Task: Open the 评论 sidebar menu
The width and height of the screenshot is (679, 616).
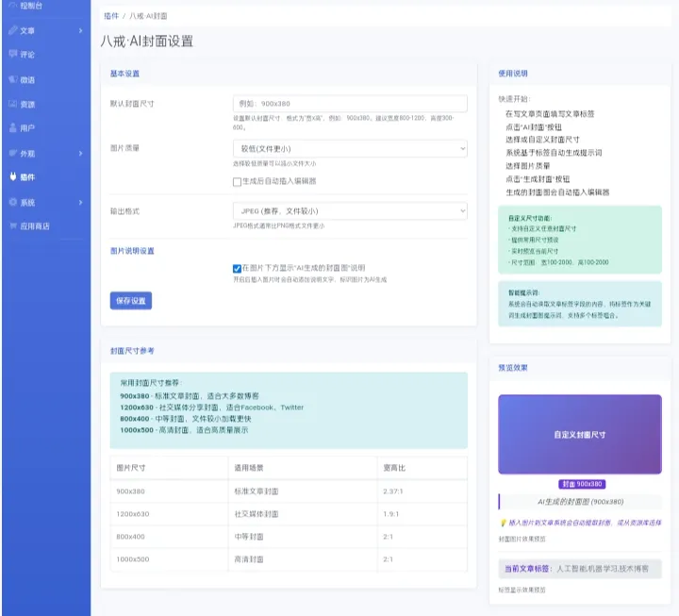Action: [x=27, y=54]
